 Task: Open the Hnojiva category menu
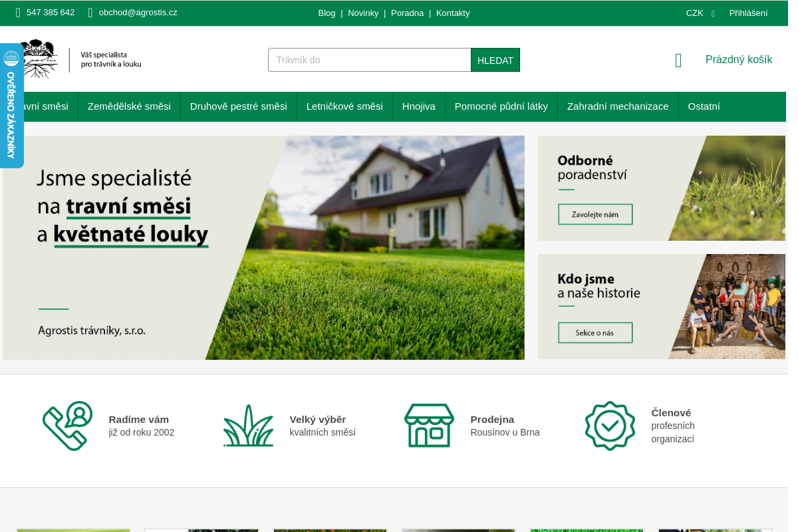418,106
